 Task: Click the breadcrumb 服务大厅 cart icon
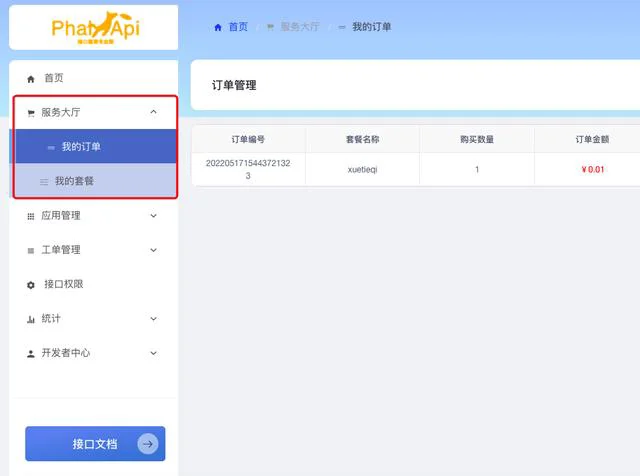click(x=270, y=27)
